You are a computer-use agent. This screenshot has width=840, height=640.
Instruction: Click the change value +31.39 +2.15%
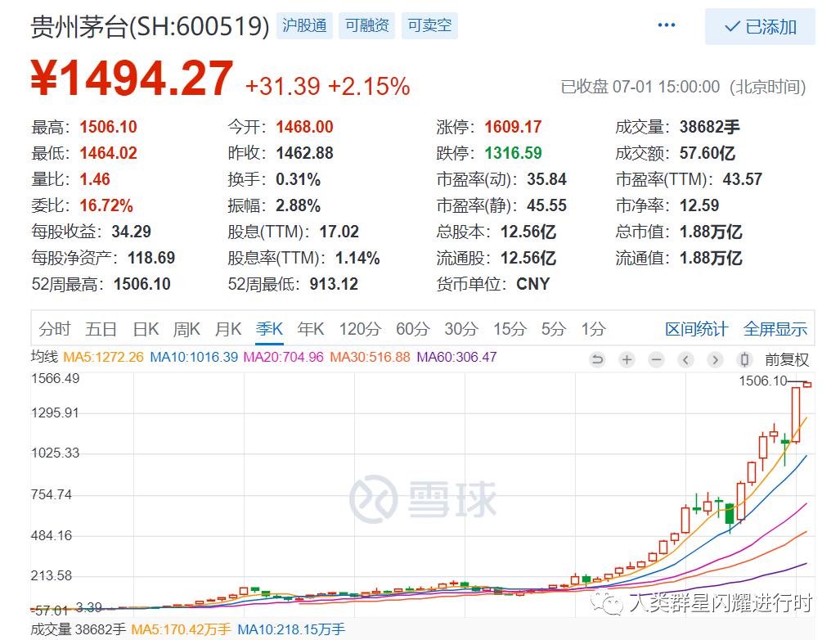[327, 86]
